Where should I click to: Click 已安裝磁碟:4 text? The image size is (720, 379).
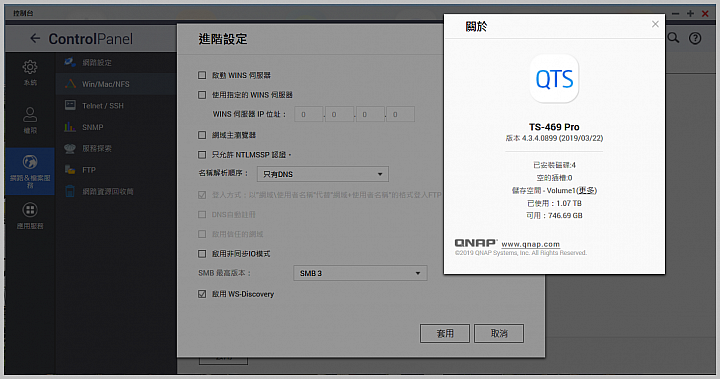(554, 165)
